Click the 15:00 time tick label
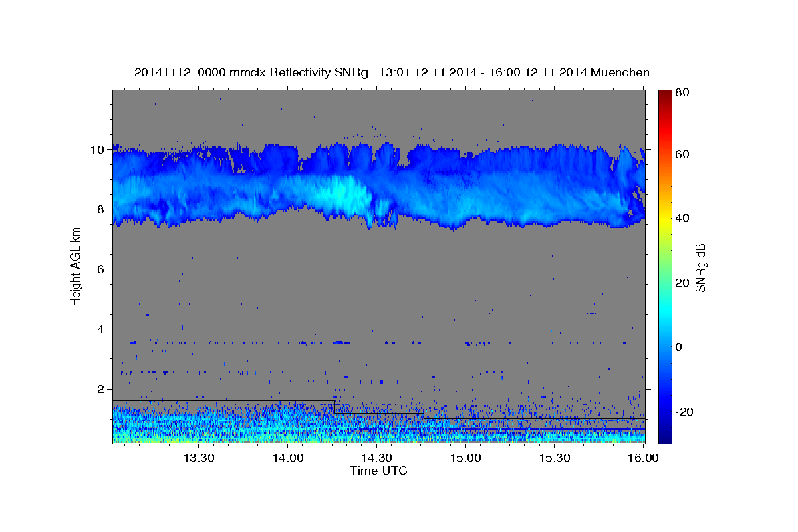Screen dimensions: 798x532 pos(465,458)
